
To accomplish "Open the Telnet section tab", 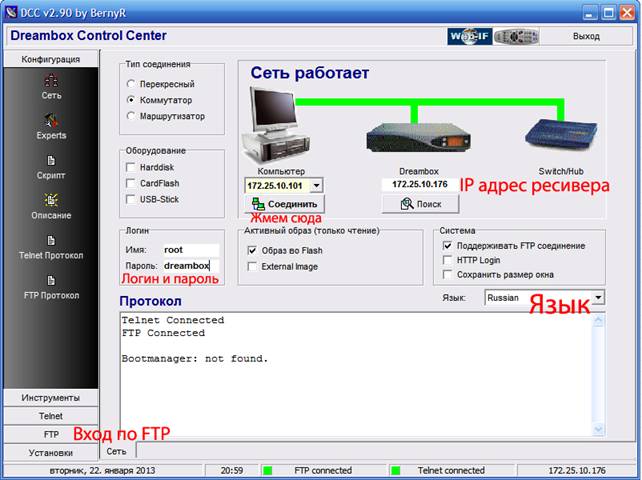I will (51, 416).
